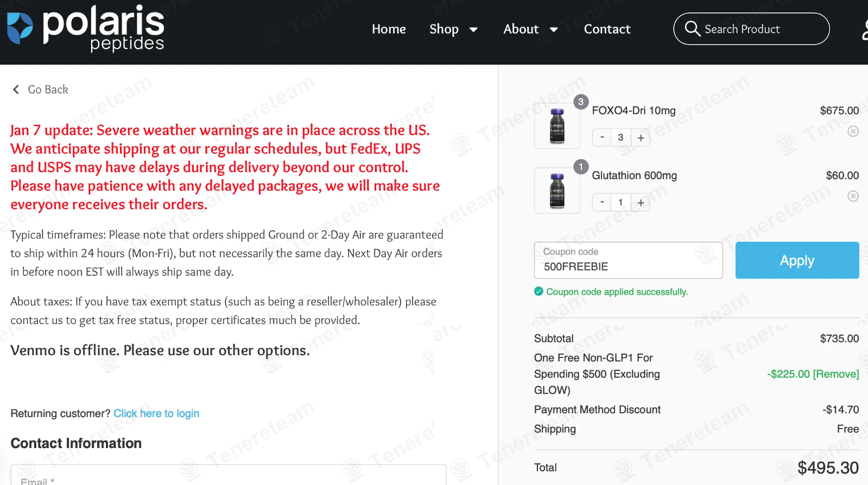Decrease Glutathion quantity with minus
The height and width of the screenshot is (485, 868).
pyautogui.click(x=602, y=202)
